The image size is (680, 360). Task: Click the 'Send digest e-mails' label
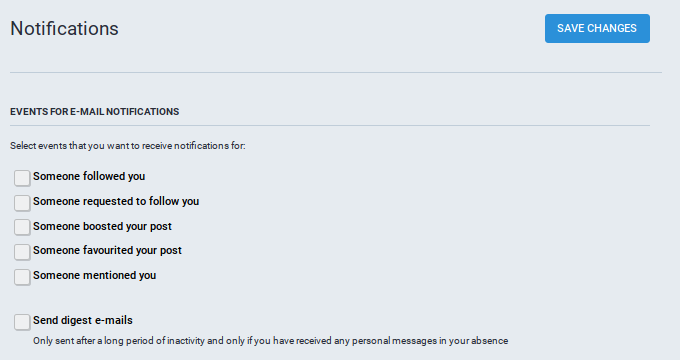(83, 321)
